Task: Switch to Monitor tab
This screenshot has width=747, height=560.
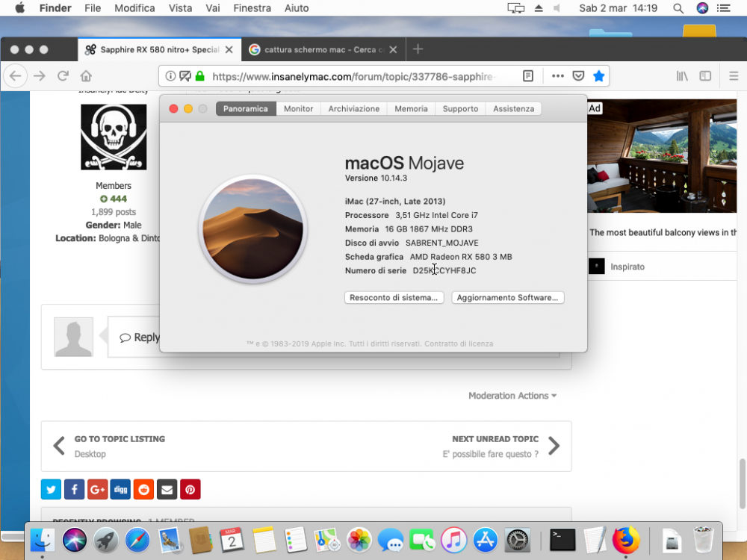Action: click(298, 108)
